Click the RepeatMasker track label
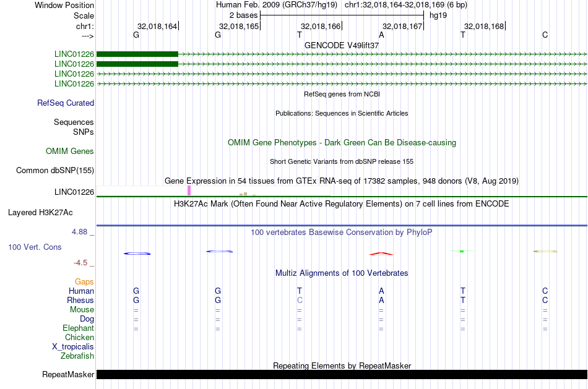Viewport: 588px width, 389px height. click(x=68, y=374)
